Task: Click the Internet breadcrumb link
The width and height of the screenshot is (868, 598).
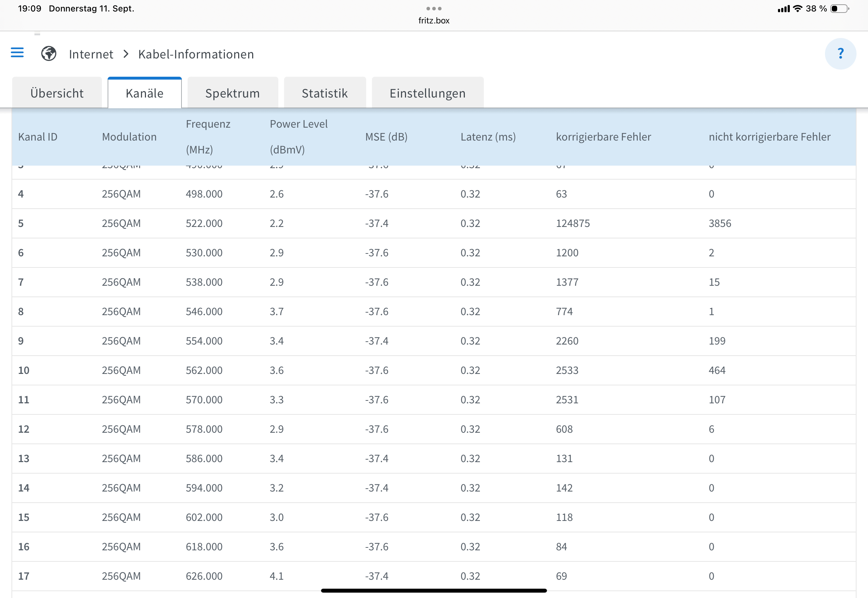Action: (91, 54)
